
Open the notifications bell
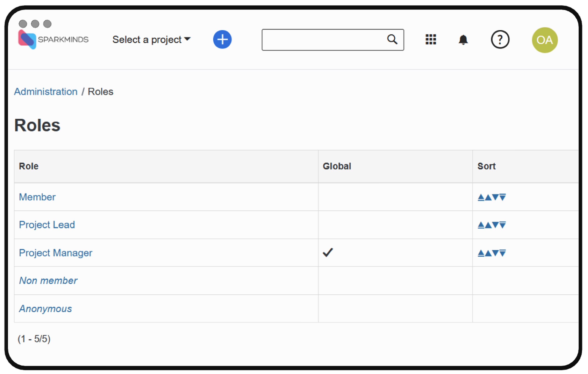(x=463, y=40)
